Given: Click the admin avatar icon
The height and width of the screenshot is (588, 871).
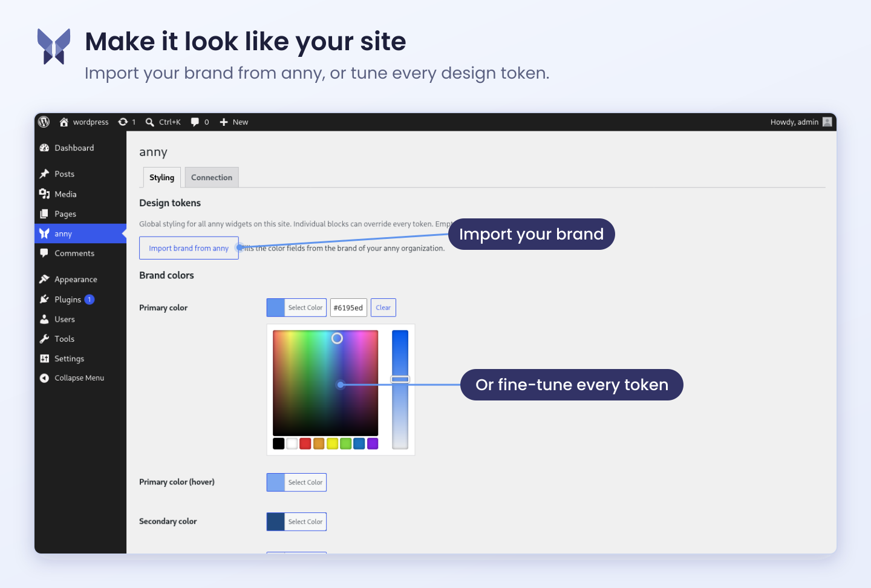Looking at the screenshot, I should (827, 122).
